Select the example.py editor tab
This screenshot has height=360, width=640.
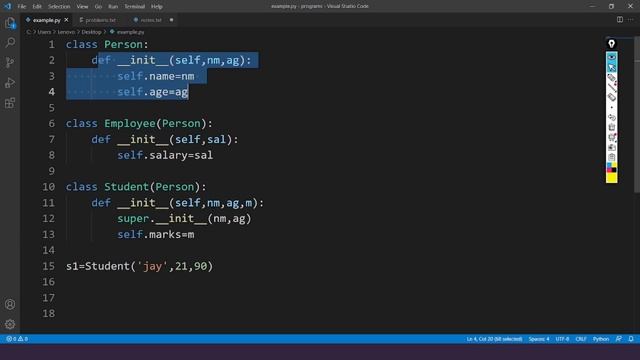click(47, 20)
